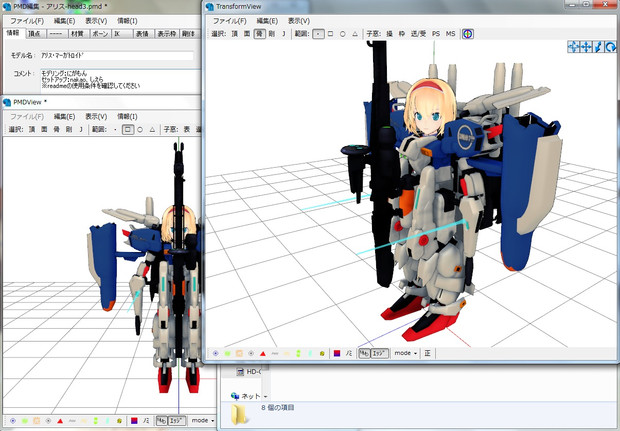The width and height of the screenshot is (620, 431).
Task: Click the folder icon in Explorer status area
Action: tap(240, 414)
